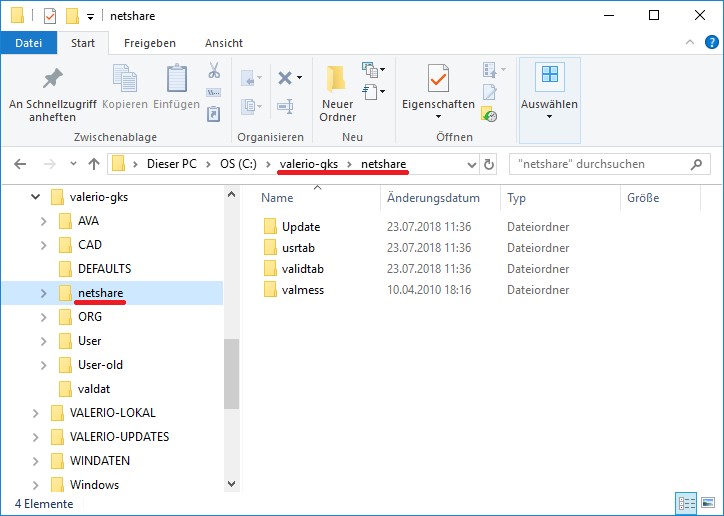Click the blue help question mark
This screenshot has height=516, width=724.
click(710, 43)
